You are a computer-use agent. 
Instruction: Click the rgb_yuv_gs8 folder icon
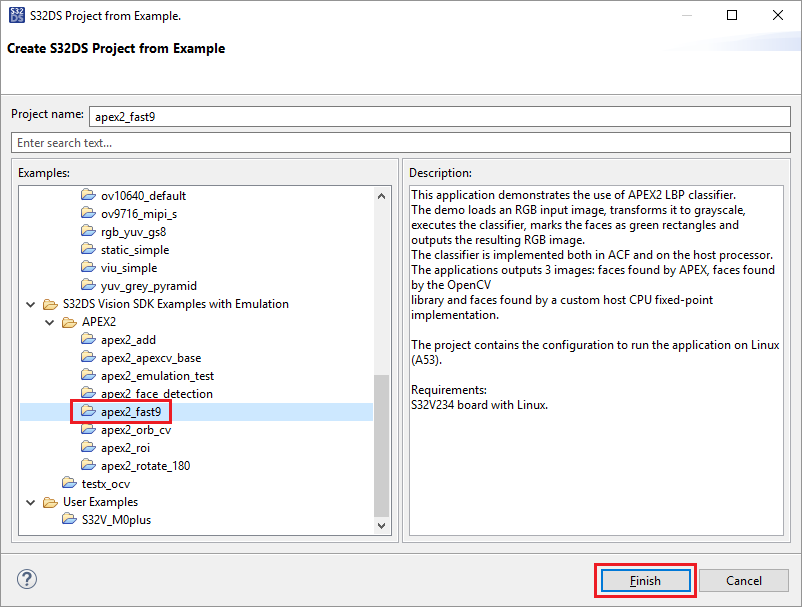(88, 231)
